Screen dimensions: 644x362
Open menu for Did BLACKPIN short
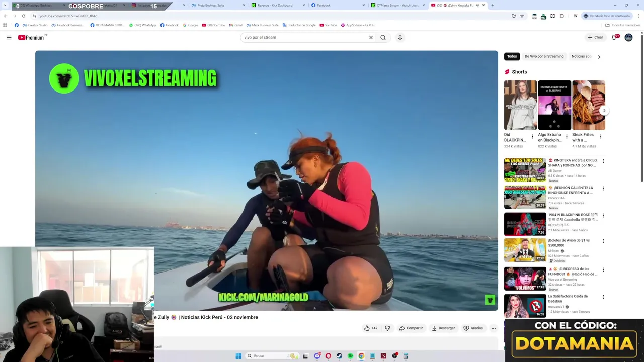[533, 136]
